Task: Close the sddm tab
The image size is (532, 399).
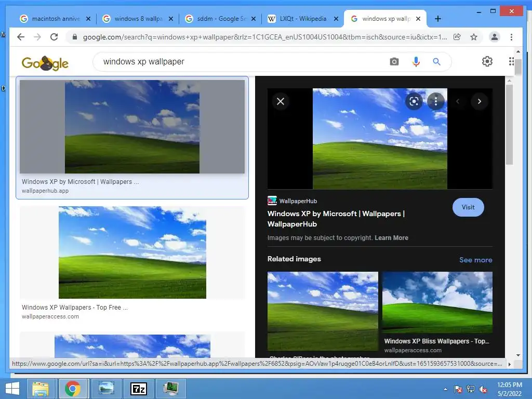Action: [x=254, y=19]
